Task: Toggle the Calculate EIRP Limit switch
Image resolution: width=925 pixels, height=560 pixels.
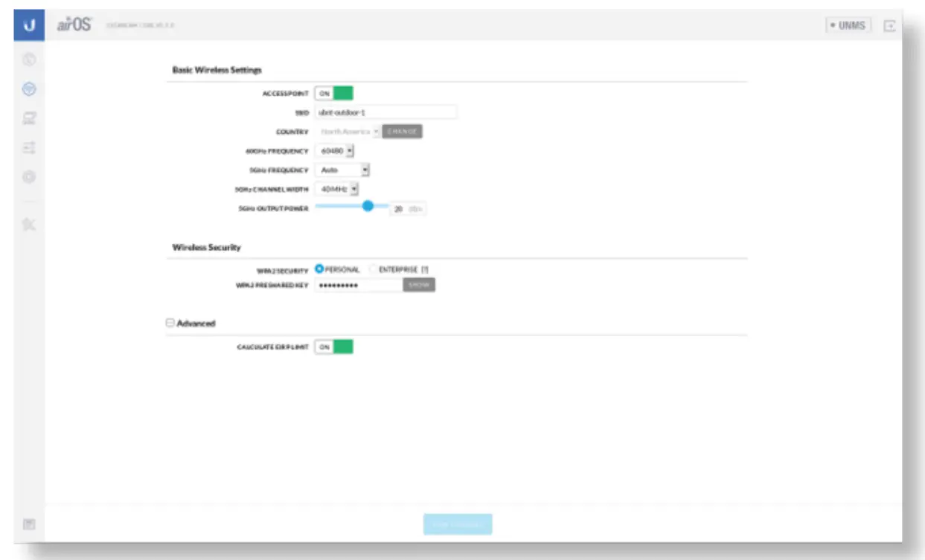Action: tap(333, 347)
